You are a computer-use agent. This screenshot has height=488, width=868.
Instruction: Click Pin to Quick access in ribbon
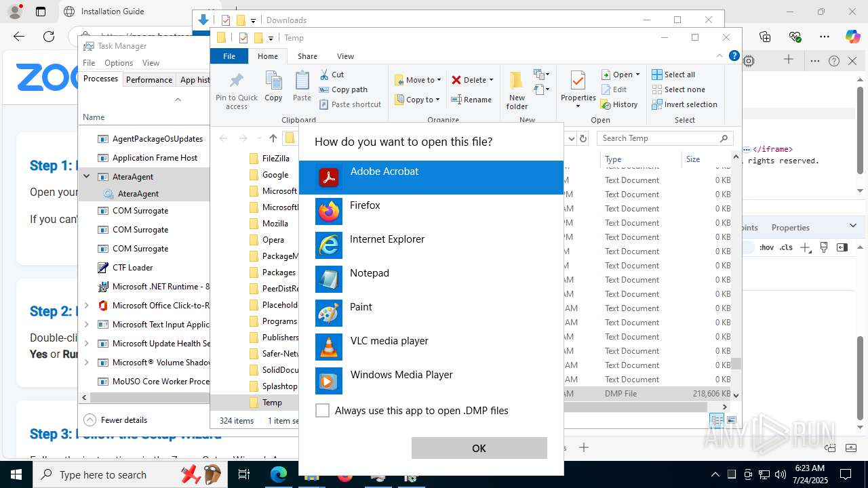click(237, 90)
